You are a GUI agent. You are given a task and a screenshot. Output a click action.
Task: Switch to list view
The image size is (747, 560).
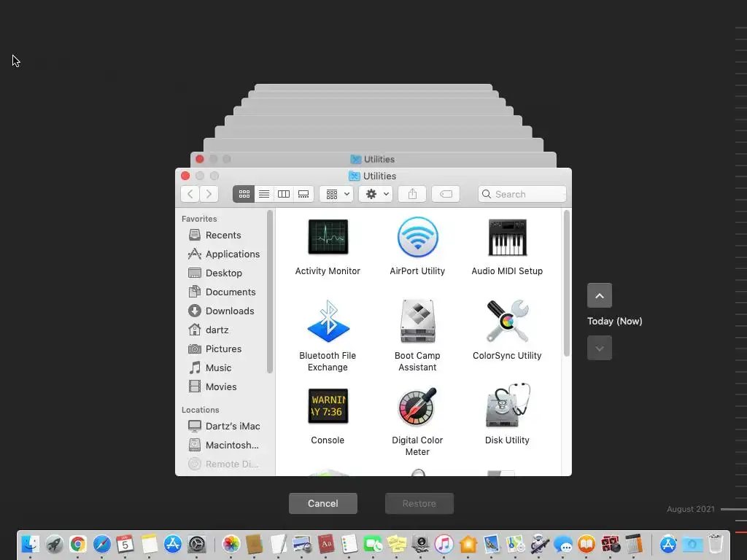pyautogui.click(x=264, y=194)
